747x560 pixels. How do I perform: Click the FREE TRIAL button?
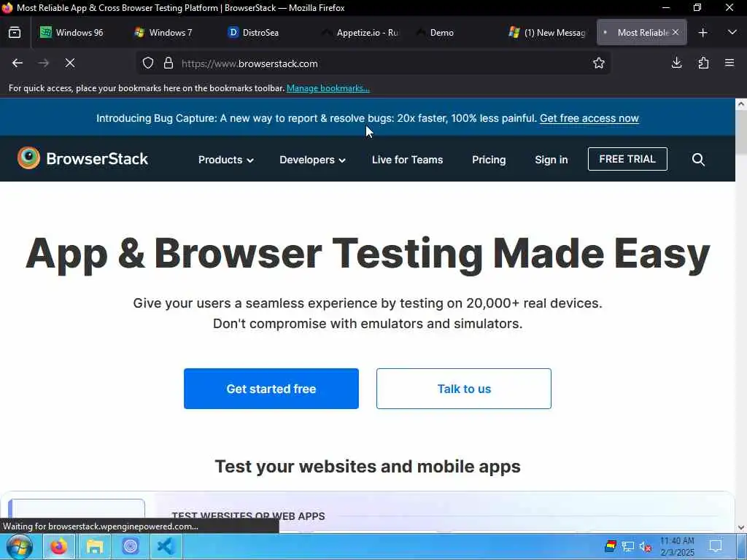pos(627,159)
